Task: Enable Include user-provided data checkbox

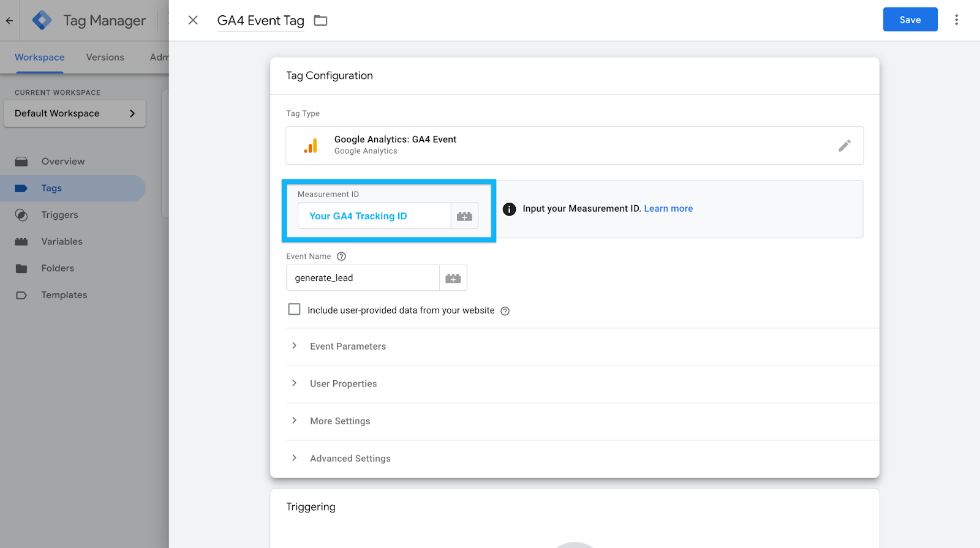Action: pos(295,309)
